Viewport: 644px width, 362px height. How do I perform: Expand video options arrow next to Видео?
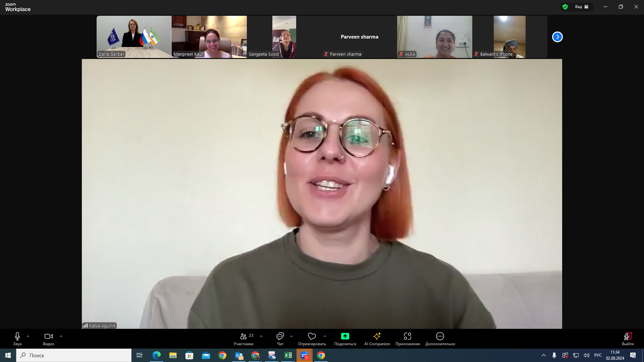(x=61, y=336)
